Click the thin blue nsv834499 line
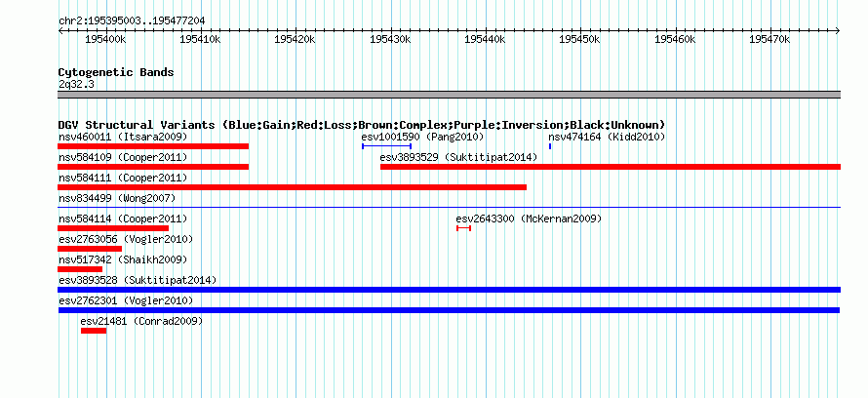The image size is (868, 398). tap(449, 207)
